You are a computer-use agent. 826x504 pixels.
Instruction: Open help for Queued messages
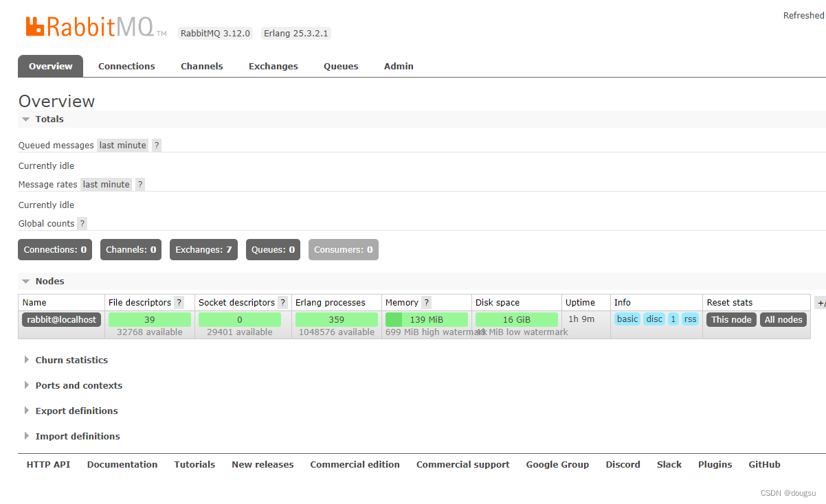[x=157, y=146]
